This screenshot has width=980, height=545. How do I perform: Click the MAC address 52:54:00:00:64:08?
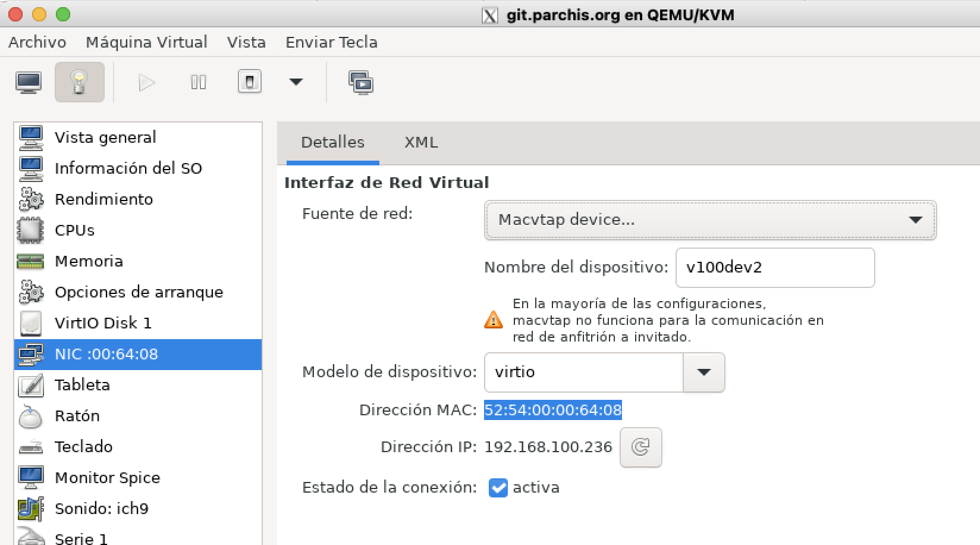553,410
